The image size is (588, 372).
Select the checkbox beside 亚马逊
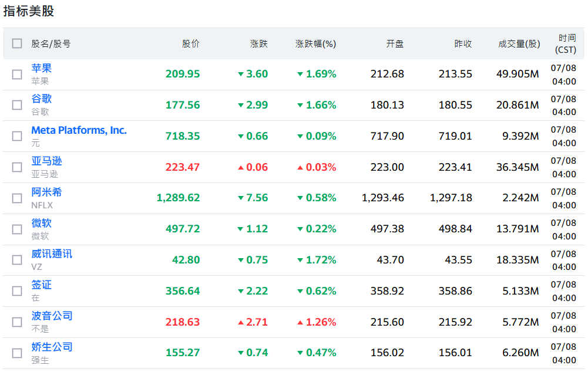pos(17,167)
